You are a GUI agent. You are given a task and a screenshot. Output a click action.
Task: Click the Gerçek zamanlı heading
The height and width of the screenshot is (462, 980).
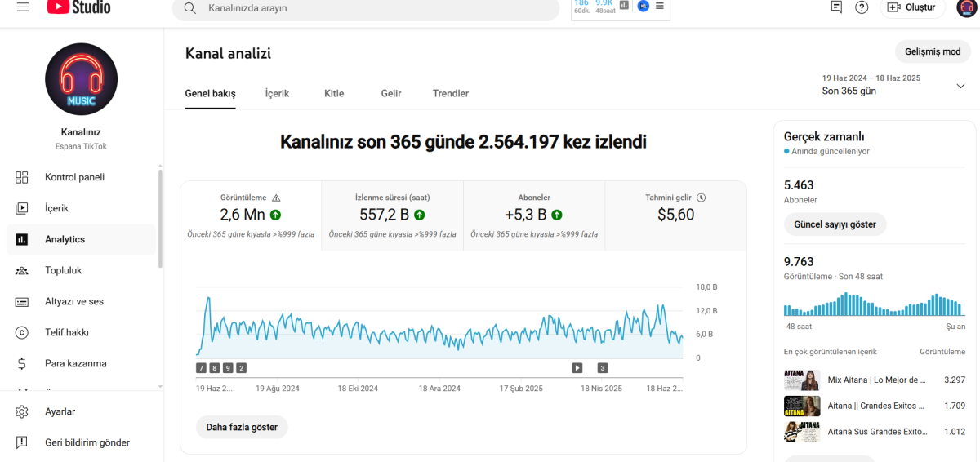(x=824, y=137)
